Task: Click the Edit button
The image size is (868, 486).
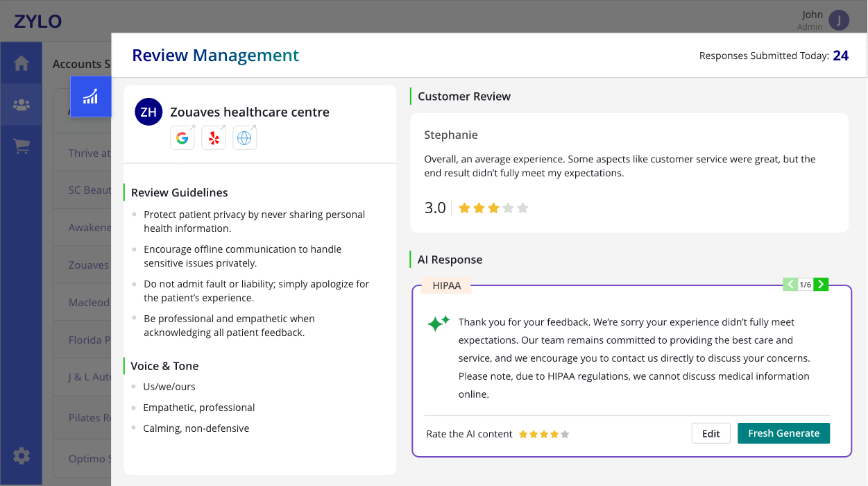Action: 710,433
